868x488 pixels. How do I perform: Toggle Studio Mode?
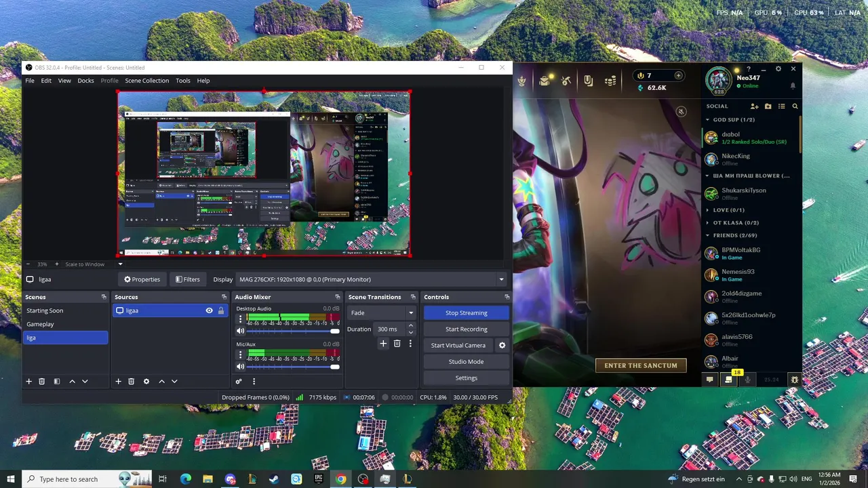pos(466,361)
